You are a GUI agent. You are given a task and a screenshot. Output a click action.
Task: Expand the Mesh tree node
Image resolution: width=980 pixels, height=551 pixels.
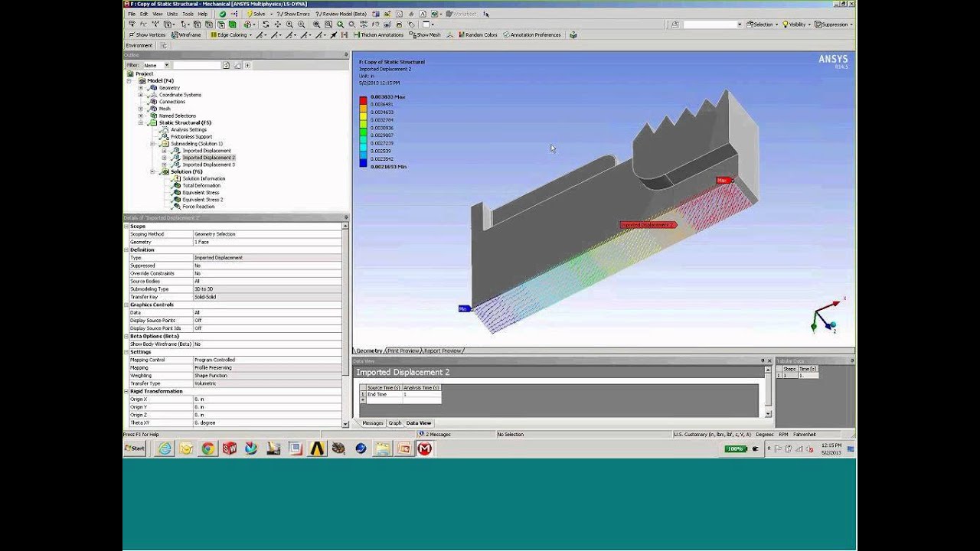point(140,109)
